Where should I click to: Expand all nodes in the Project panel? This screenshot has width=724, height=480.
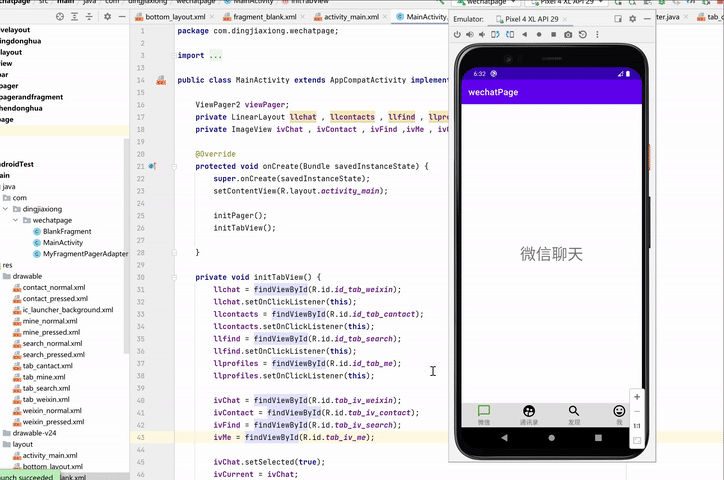point(74,17)
